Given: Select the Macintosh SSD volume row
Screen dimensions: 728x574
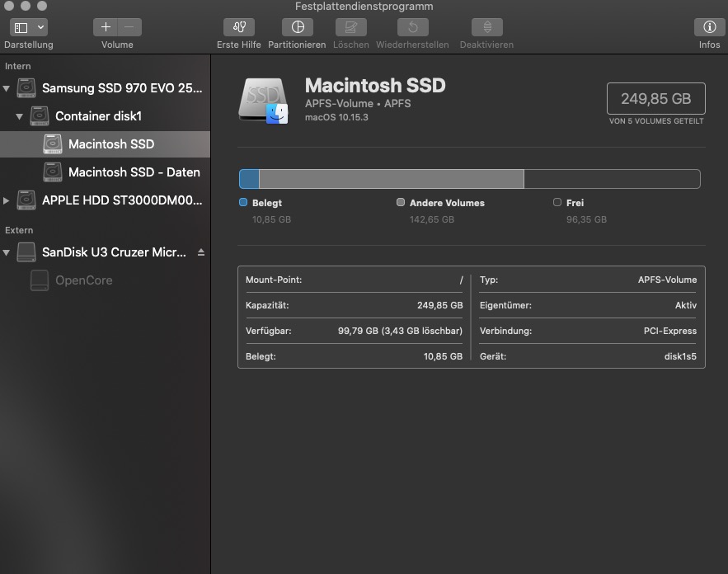Looking at the screenshot, I should (105, 144).
